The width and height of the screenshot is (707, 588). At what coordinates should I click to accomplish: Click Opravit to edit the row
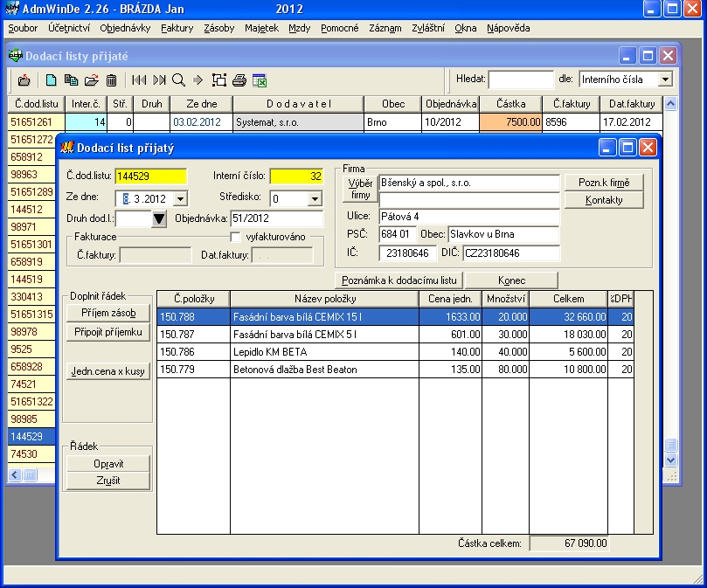[x=108, y=464]
